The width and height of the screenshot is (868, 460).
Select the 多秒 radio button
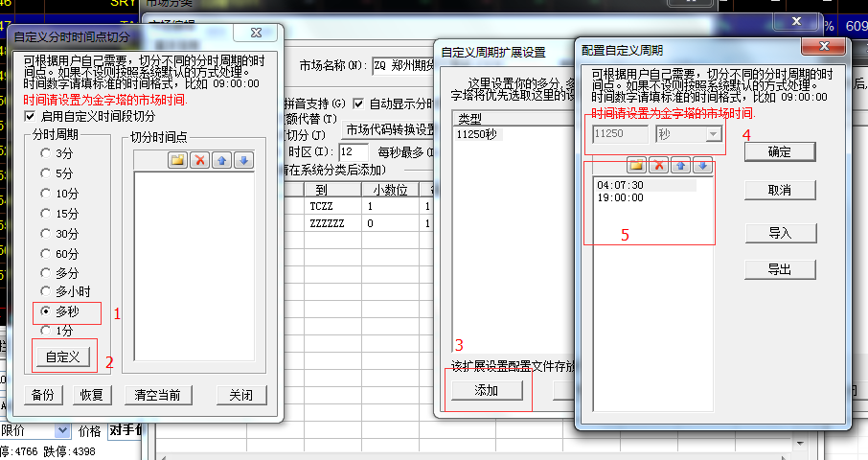click(45, 312)
